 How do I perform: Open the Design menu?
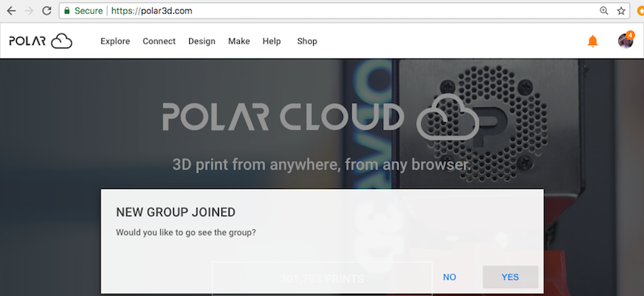[202, 41]
